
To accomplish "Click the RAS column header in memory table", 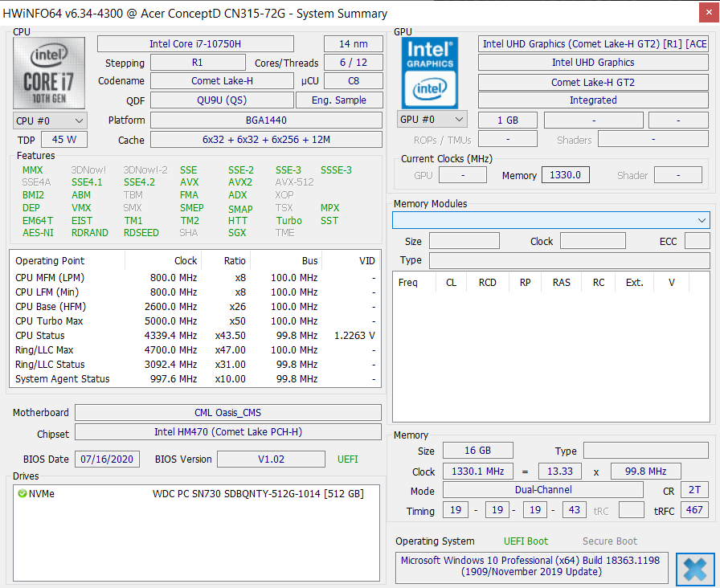I will (x=561, y=283).
